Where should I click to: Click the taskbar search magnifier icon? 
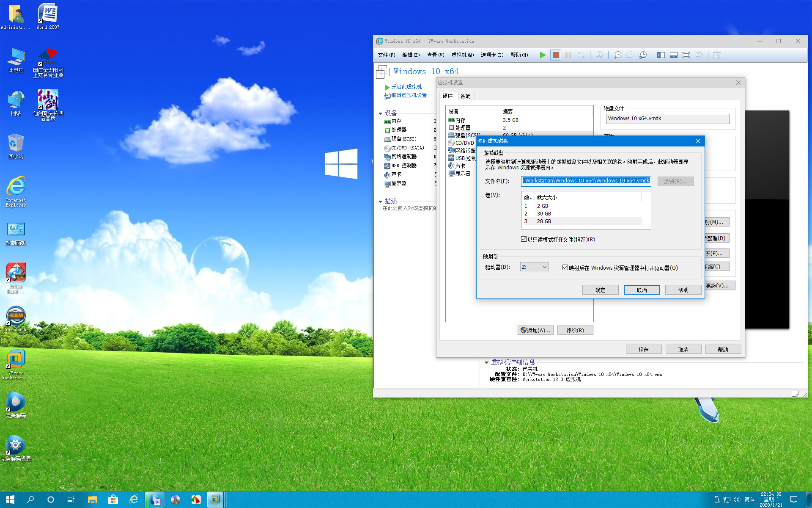point(30,500)
